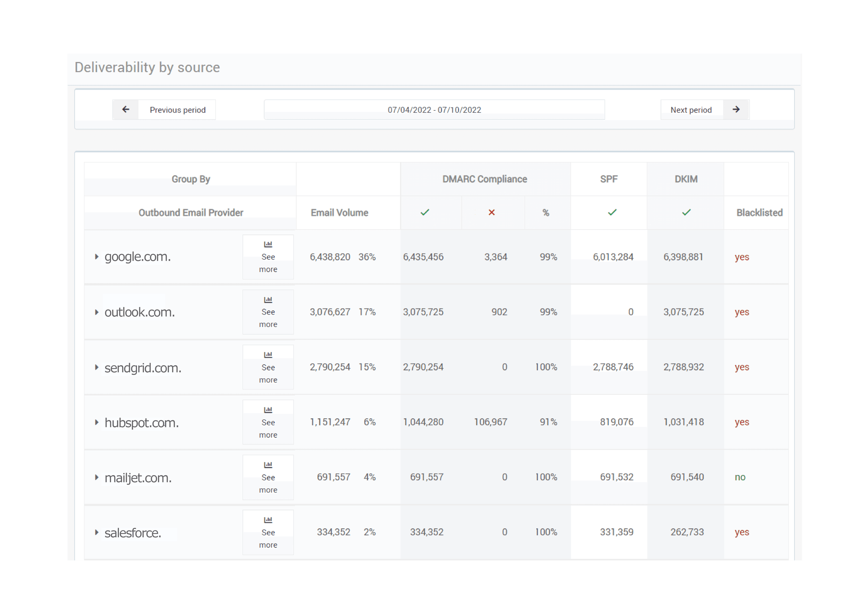Click google.com. blacklisted value yes
This screenshot has width=868, height=614.
point(742,257)
